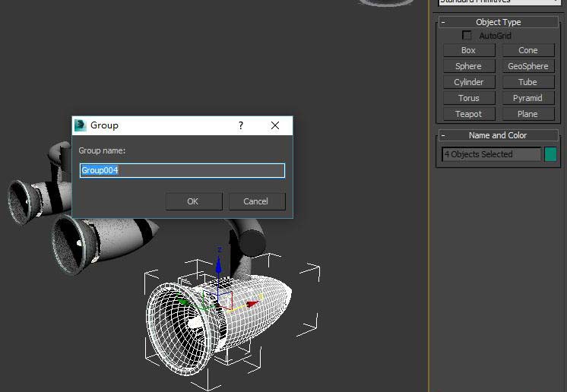This screenshot has height=392, width=567.
Task: Open help with the question mark button
Action: 241,125
